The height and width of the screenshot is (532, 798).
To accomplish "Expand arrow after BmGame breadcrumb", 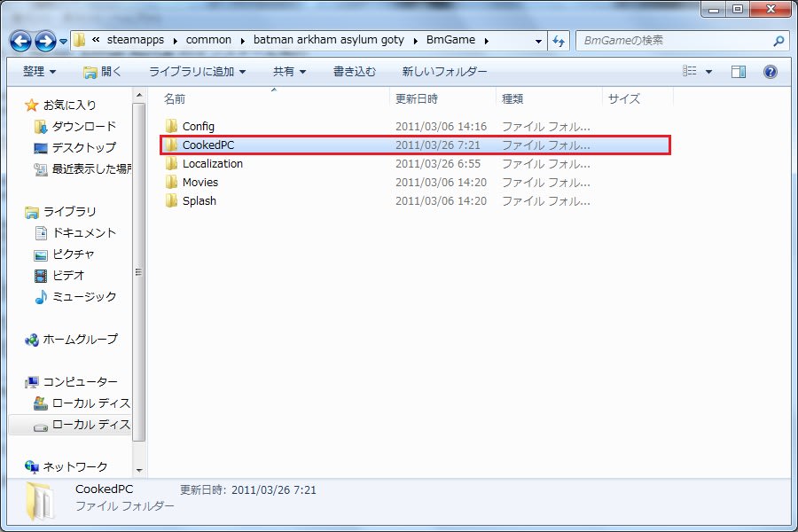I will tap(487, 41).
